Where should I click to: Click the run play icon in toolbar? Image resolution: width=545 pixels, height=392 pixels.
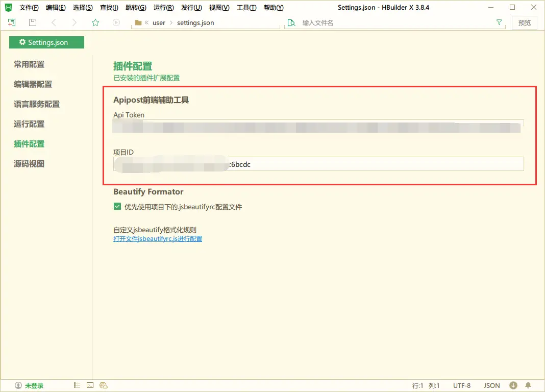116,22
